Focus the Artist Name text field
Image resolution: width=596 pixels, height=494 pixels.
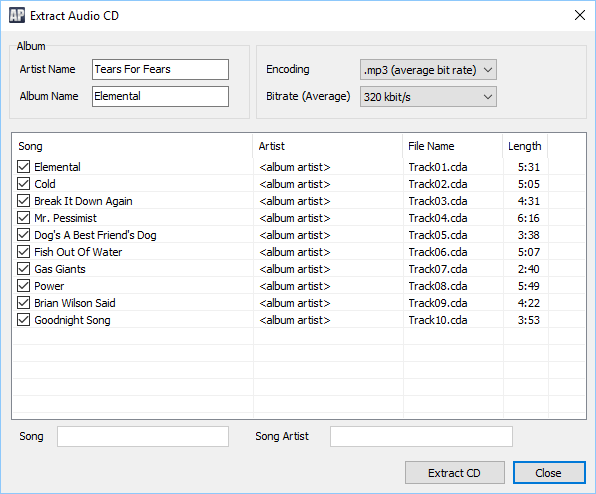pyautogui.click(x=160, y=69)
